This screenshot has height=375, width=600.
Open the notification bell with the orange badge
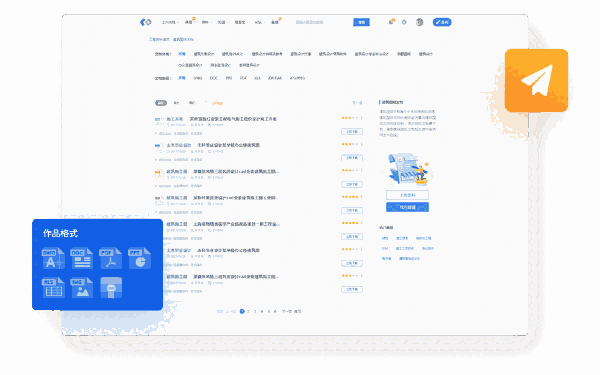(391, 22)
